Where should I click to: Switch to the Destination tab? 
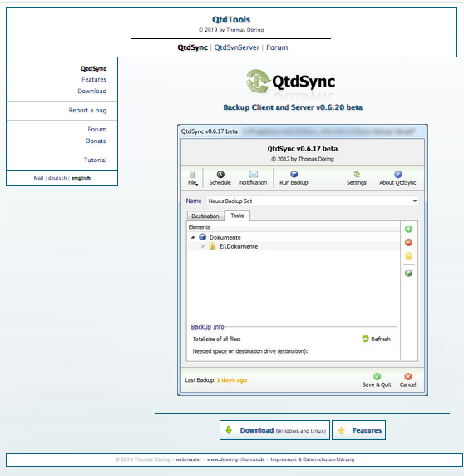[x=205, y=216]
